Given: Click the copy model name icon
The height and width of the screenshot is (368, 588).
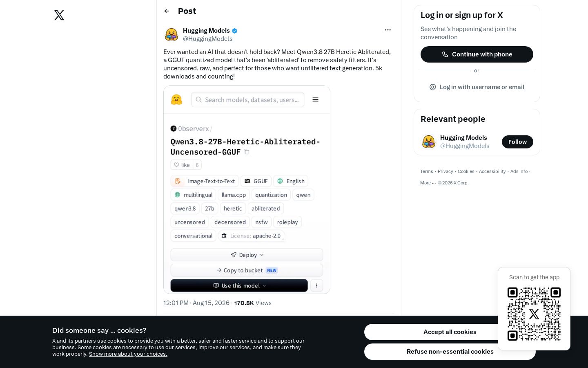Looking at the screenshot, I should point(247,152).
